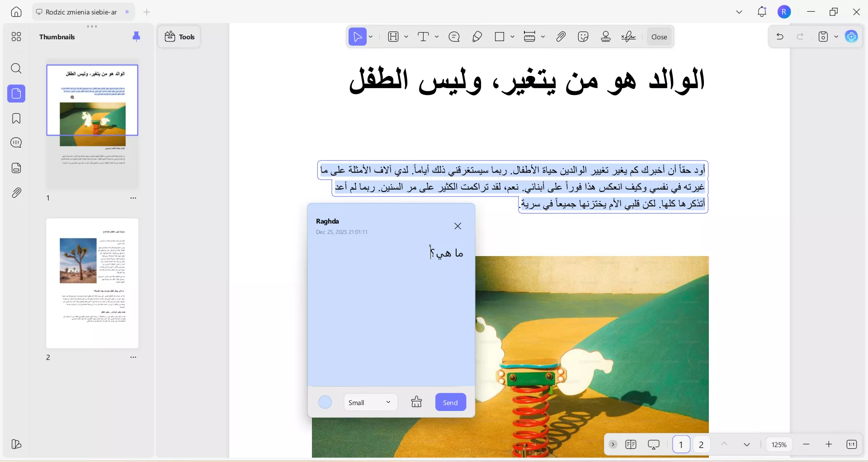Open the comment bubble annotation tool
This screenshot has height=462, width=868.
click(454, 37)
